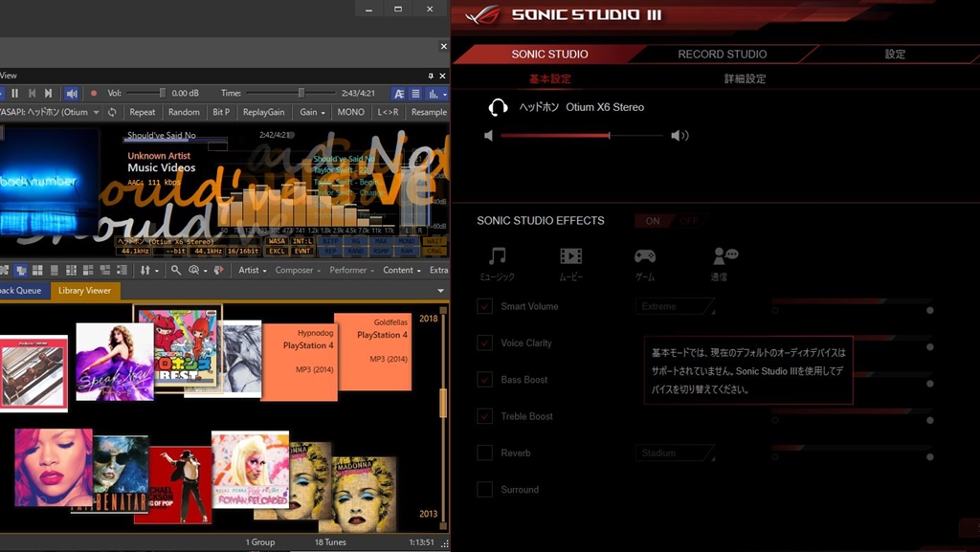This screenshot has height=552, width=980.
Task: Skip to the next track
Action: click(x=49, y=93)
